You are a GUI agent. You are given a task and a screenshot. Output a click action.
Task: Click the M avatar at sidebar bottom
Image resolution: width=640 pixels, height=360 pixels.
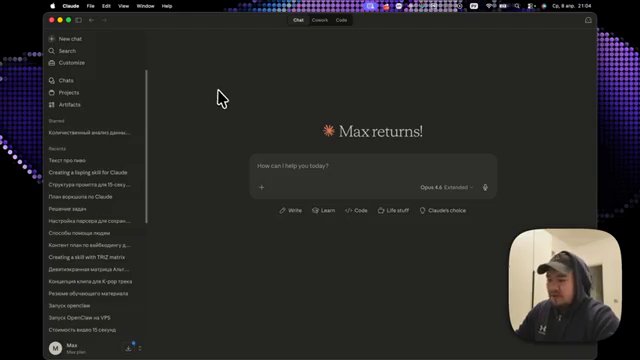pyautogui.click(x=56, y=348)
